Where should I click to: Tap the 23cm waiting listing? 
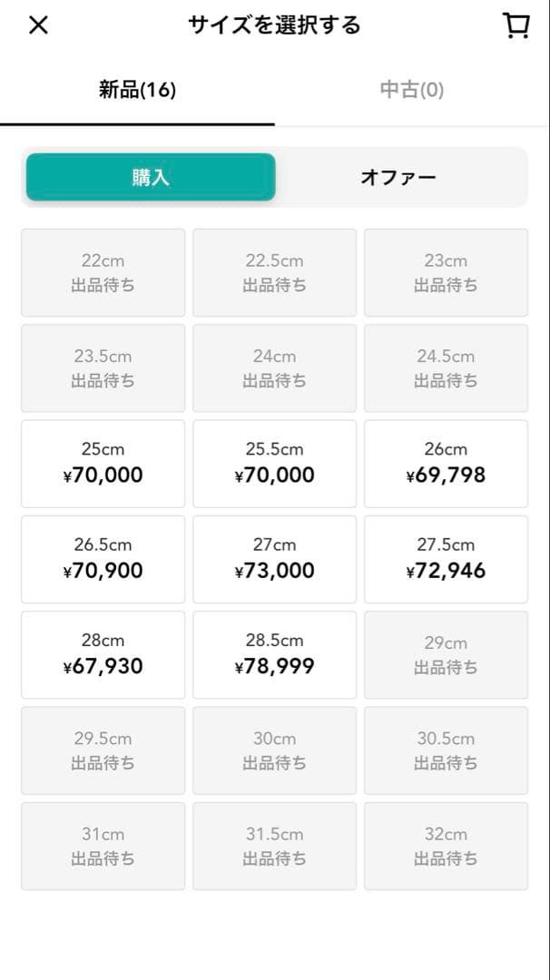[446, 272]
